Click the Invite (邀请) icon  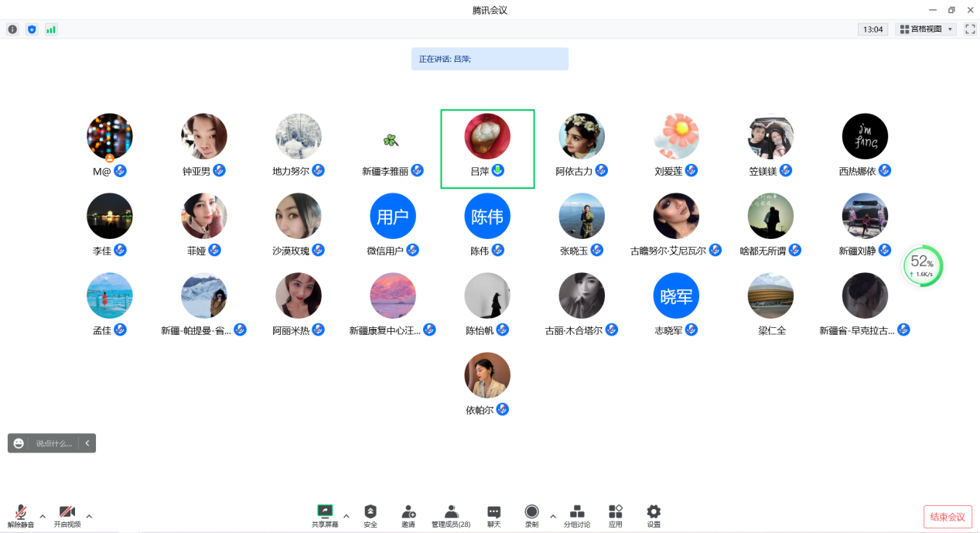408,512
